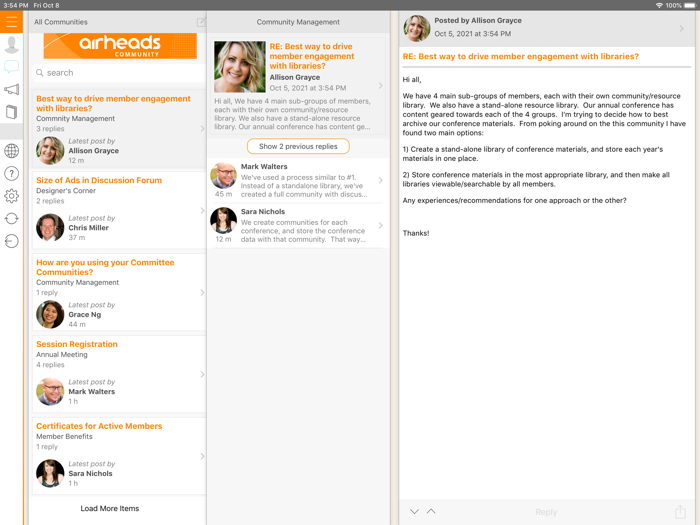The width and height of the screenshot is (700, 525).
Task: Expand chevron on Size of Ads thread row
Action: coord(202,210)
